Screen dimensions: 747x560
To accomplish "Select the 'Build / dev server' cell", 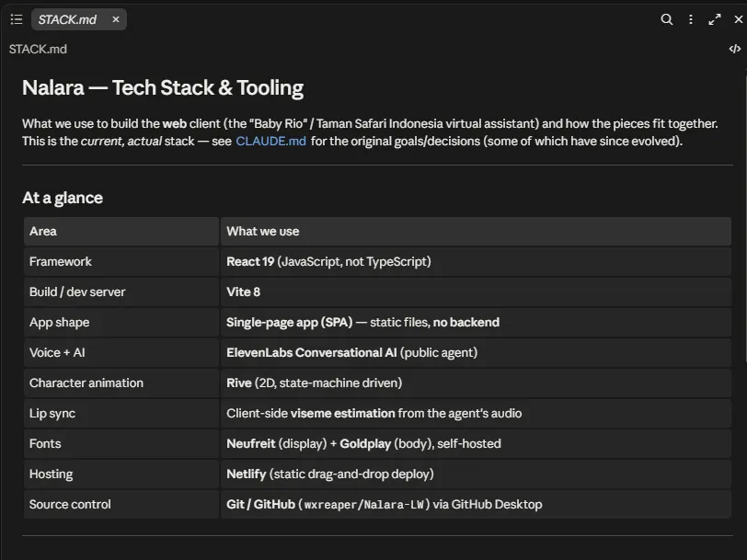I will tap(121, 291).
